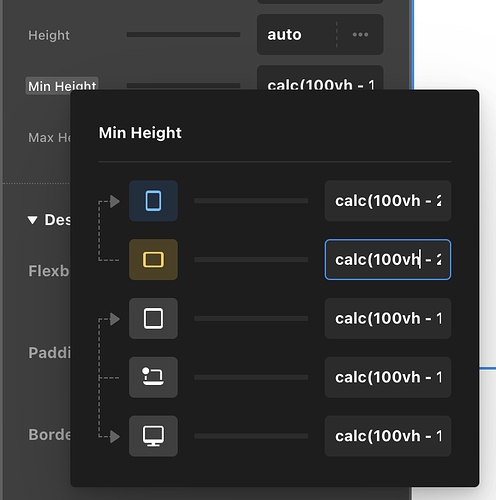The height and width of the screenshot is (500, 496).
Task: Click the highlighted Min Height label
Action: point(62,86)
